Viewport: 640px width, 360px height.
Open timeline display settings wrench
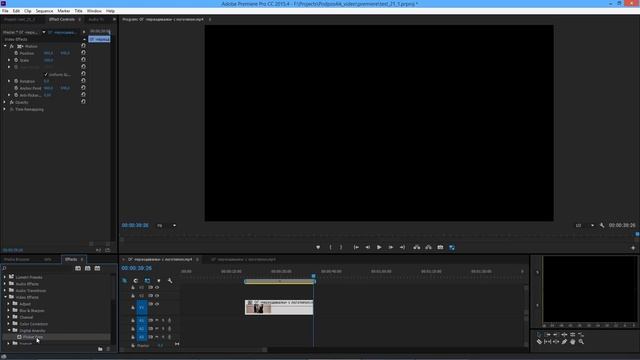170,281
